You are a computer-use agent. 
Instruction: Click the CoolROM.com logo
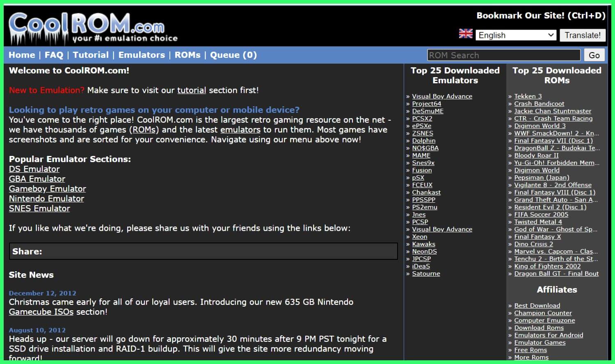click(93, 28)
